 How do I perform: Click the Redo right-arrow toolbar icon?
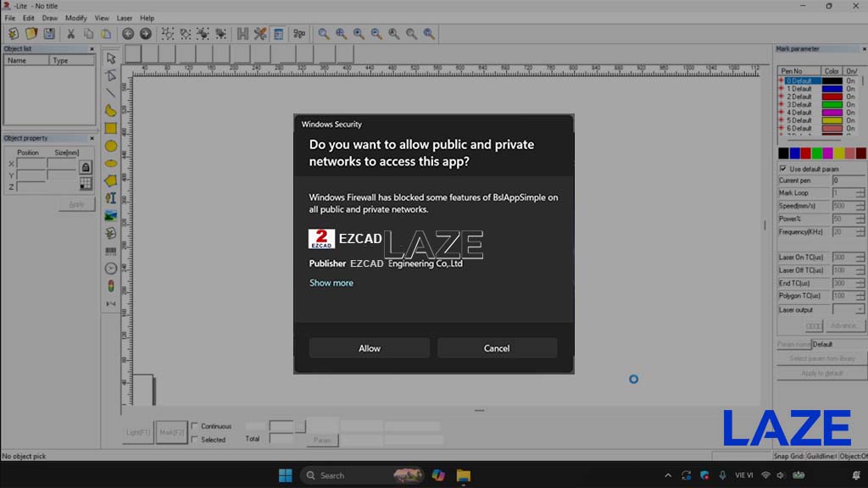click(x=146, y=34)
